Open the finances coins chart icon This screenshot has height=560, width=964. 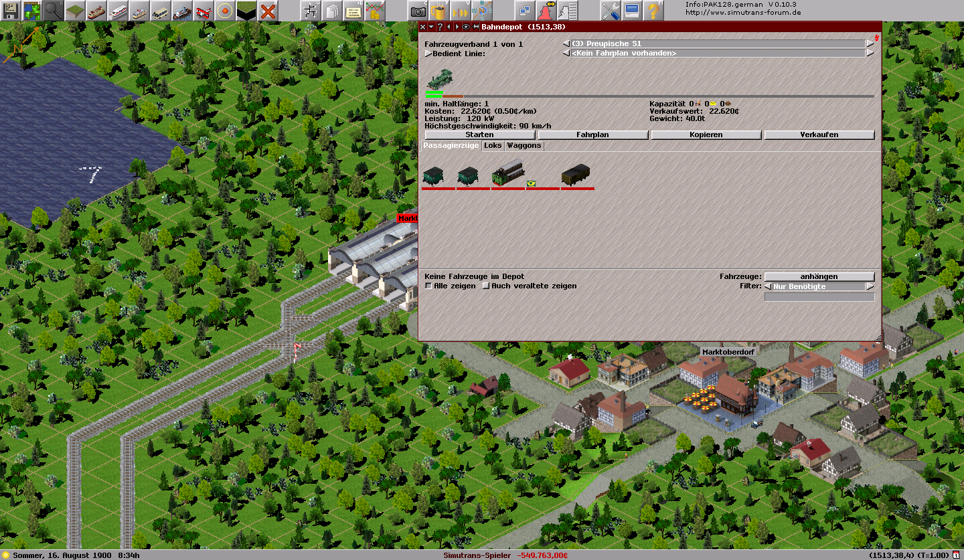(375, 11)
